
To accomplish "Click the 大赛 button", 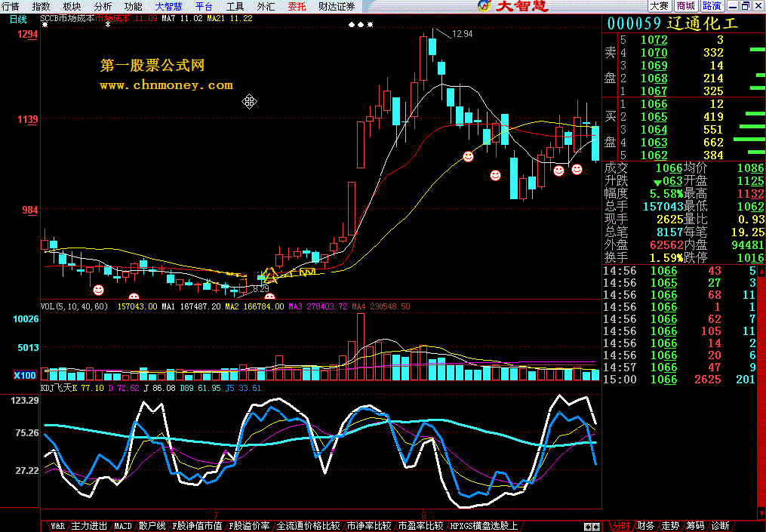I will coord(659,6).
